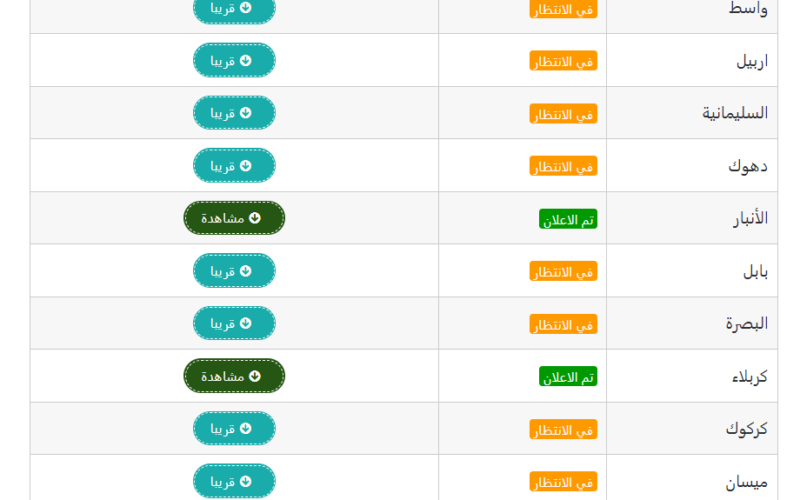Click the قريبا button in واسط row
Viewport: 800px width, 500px height.
234,8
